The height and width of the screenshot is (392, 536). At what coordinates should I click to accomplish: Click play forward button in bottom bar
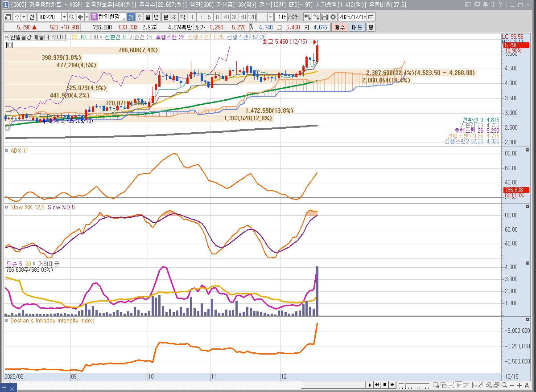(x=370, y=385)
